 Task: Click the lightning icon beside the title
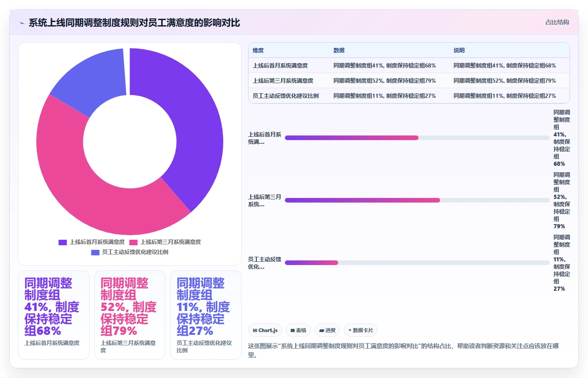point(22,23)
